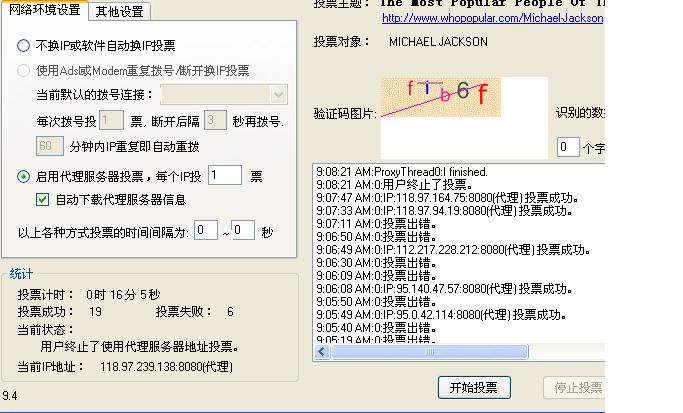This screenshot has width=683, height=413.
Task: Click the left arrow of log scrollbar
Action: point(322,352)
